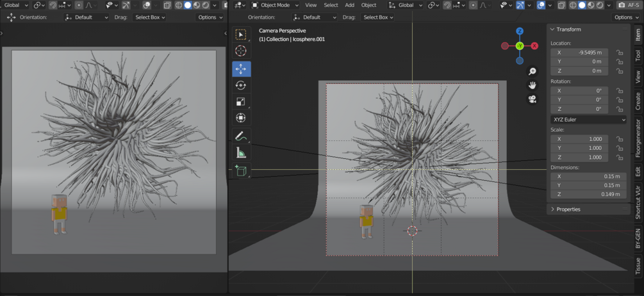Click the hand pan view icon
644x296 pixels.
pyautogui.click(x=533, y=85)
